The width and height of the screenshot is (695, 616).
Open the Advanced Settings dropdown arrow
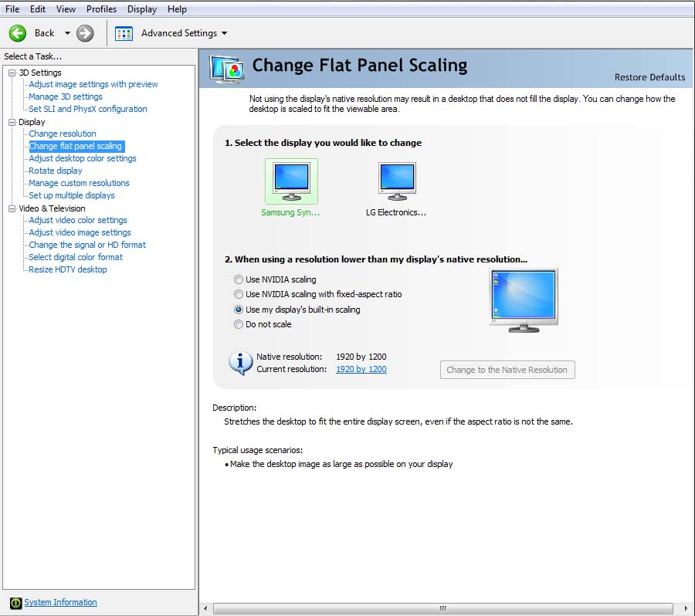coord(224,33)
